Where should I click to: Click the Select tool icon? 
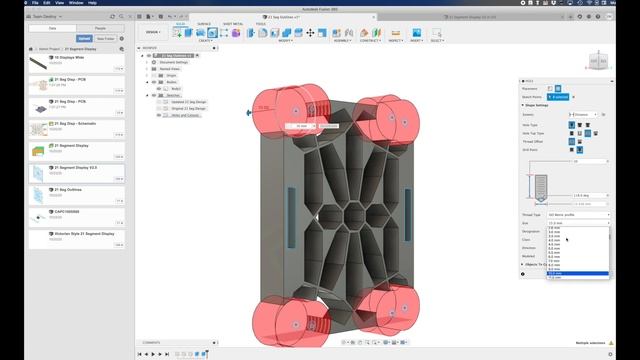point(436,33)
